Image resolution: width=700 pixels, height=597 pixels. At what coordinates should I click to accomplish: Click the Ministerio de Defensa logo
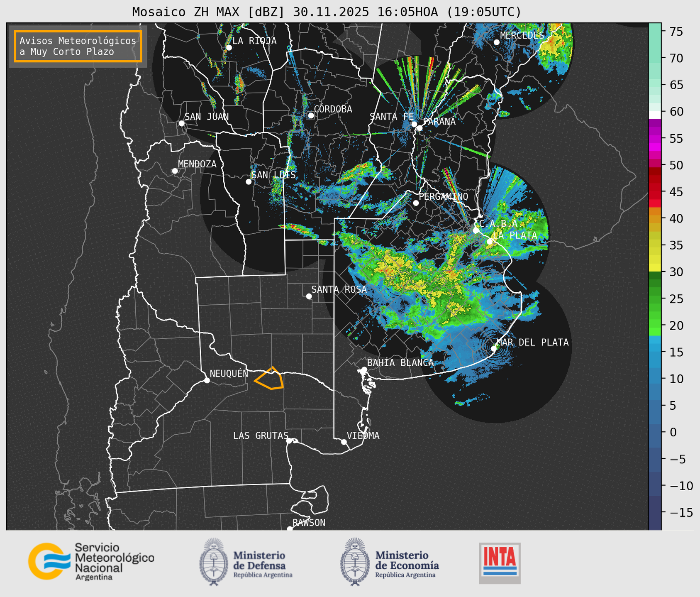(246, 562)
